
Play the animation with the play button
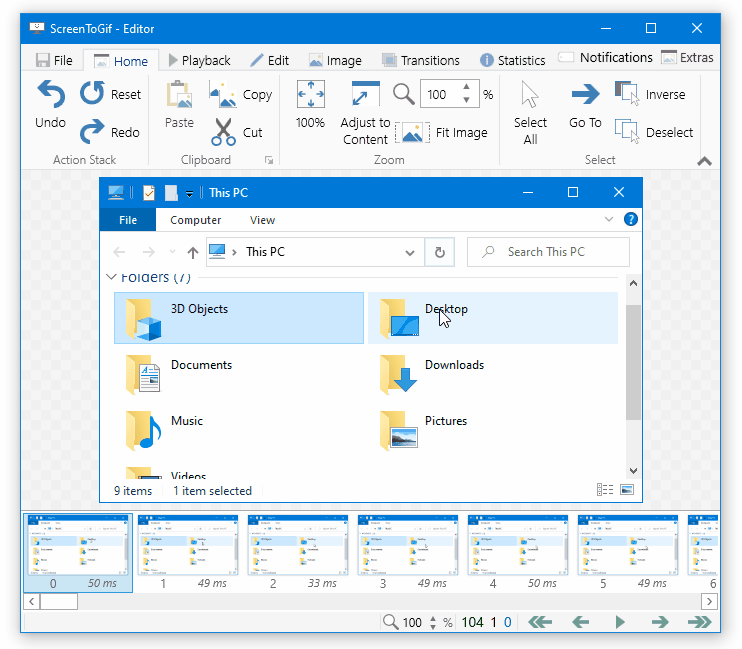[620, 622]
